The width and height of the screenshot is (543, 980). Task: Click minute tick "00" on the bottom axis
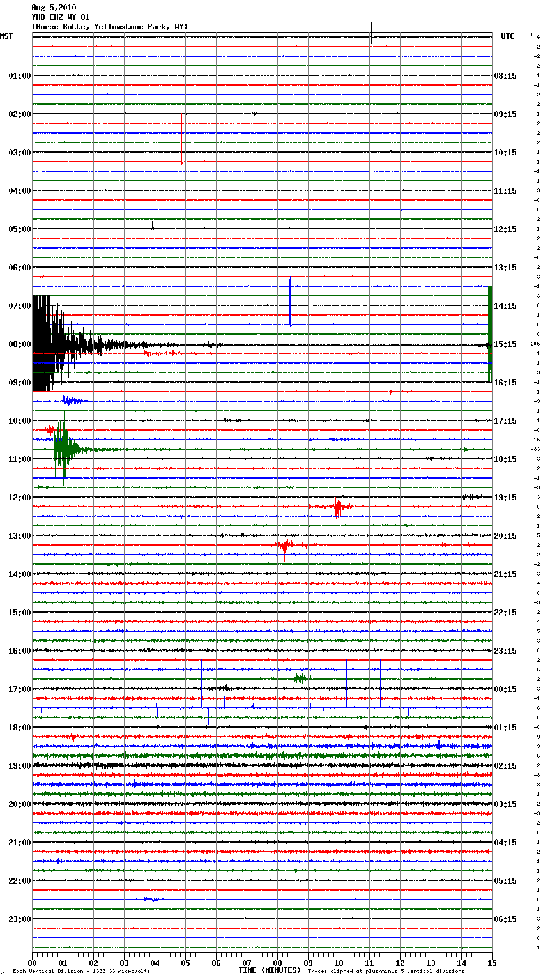click(x=32, y=963)
